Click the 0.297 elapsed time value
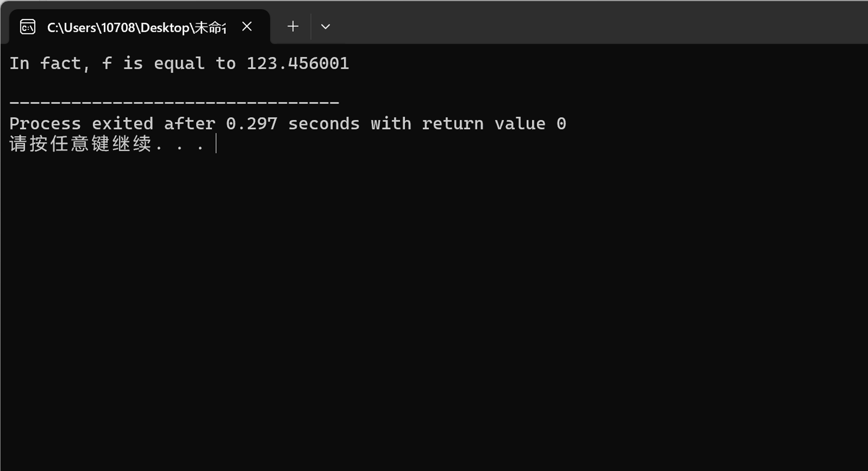The width and height of the screenshot is (868, 471). 251,124
